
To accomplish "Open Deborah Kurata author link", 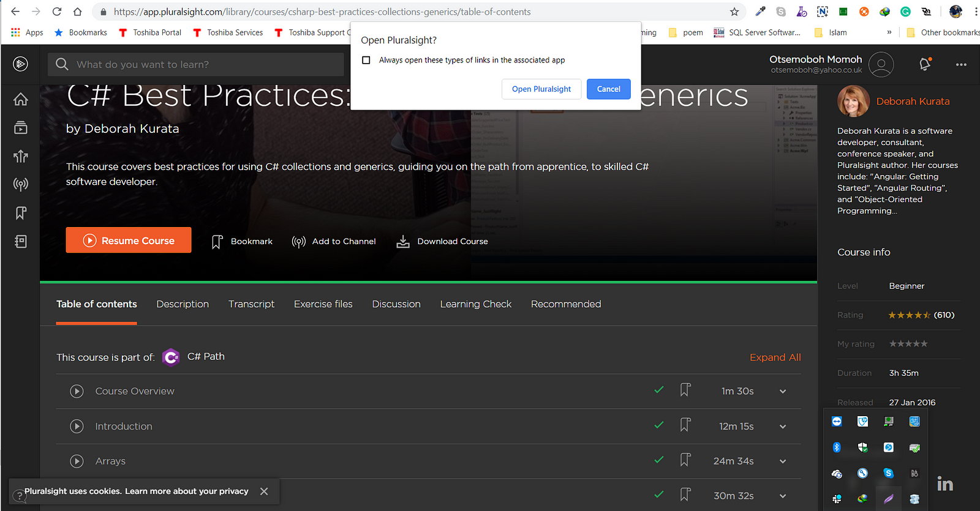I will pos(913,102).
